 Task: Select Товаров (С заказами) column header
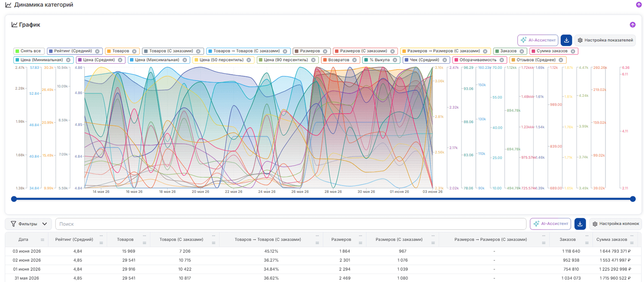click(182, 240)
